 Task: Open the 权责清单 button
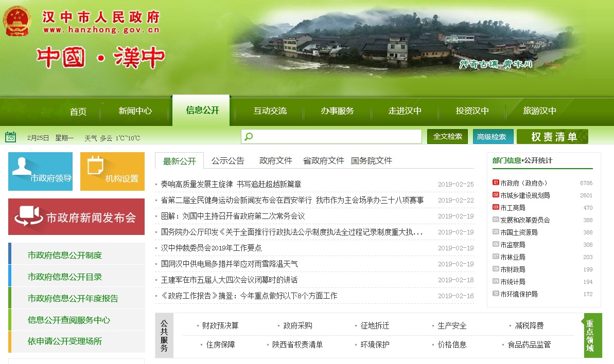point(552,137)
